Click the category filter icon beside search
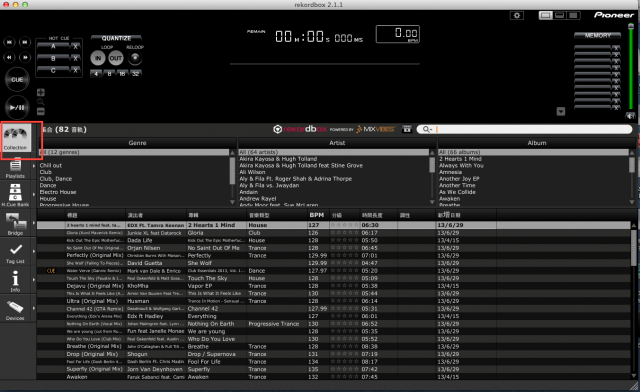The width and height of the screenshot is (640, 392). (407, 129)
